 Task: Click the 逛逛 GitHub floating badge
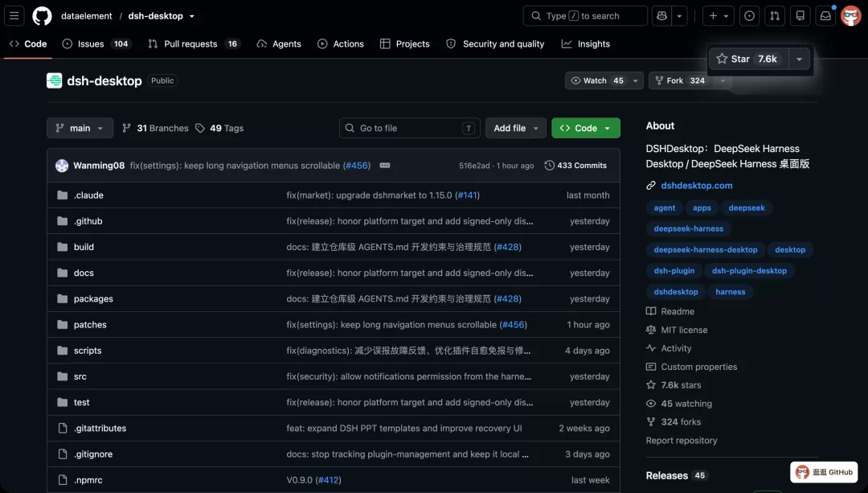click(x=825, y=472)
